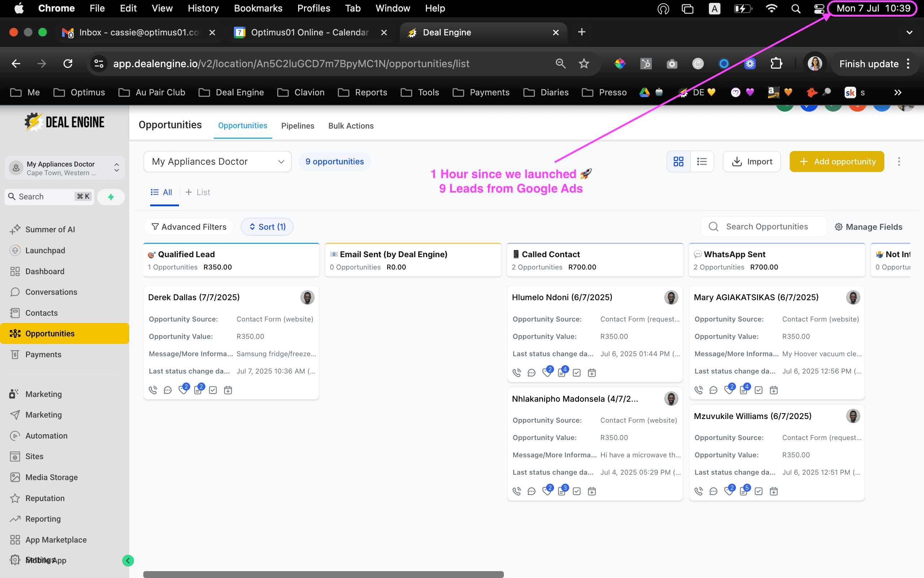924x578 pixels.
Task: Collapse the sidebar with green arrow
Action: [x=128, y=561]
